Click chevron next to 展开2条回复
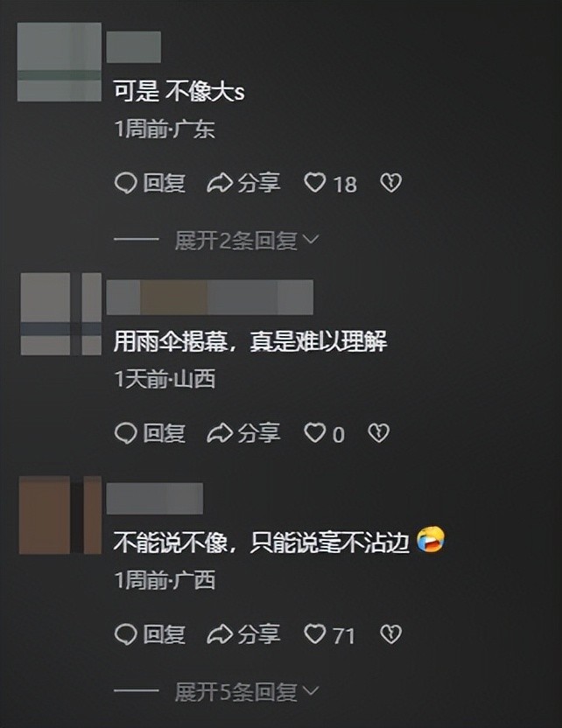The height and width of the screenshot is (728, 562). [311, 240]
